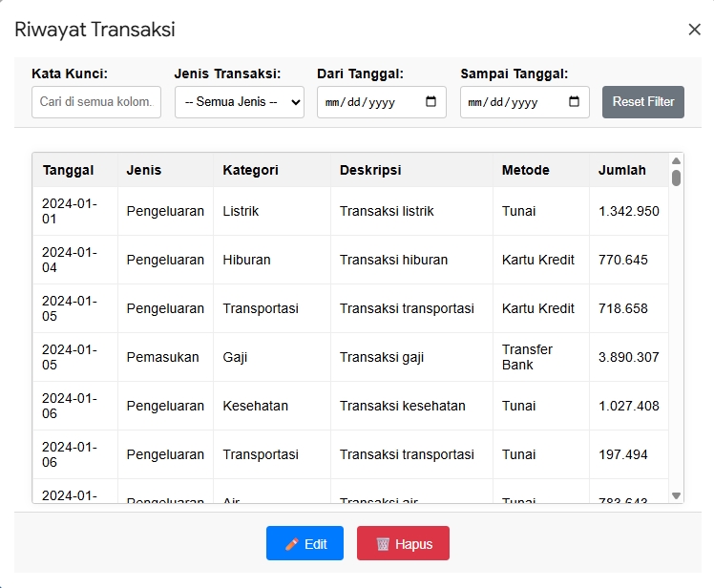The width and height of the screenshot is (714, 588).
Task: Click the Transaksi hiburan description cell
Action: click(x=411, y=260)
